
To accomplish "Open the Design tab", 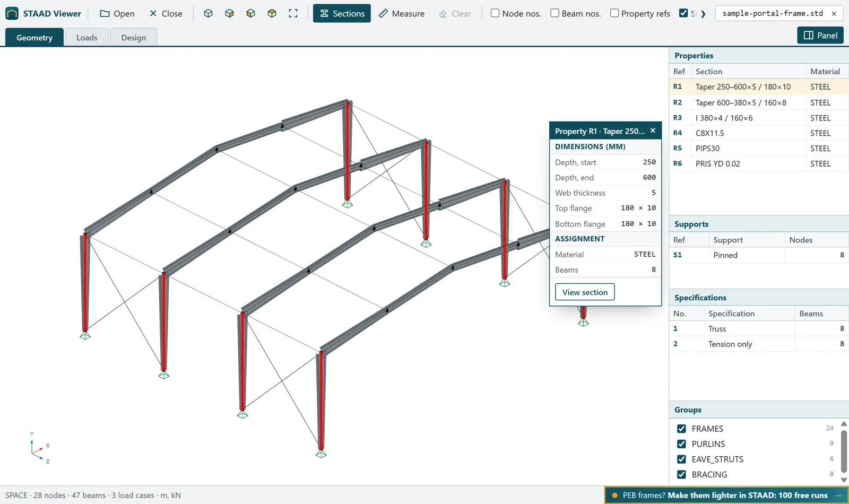I will point(134,37).
